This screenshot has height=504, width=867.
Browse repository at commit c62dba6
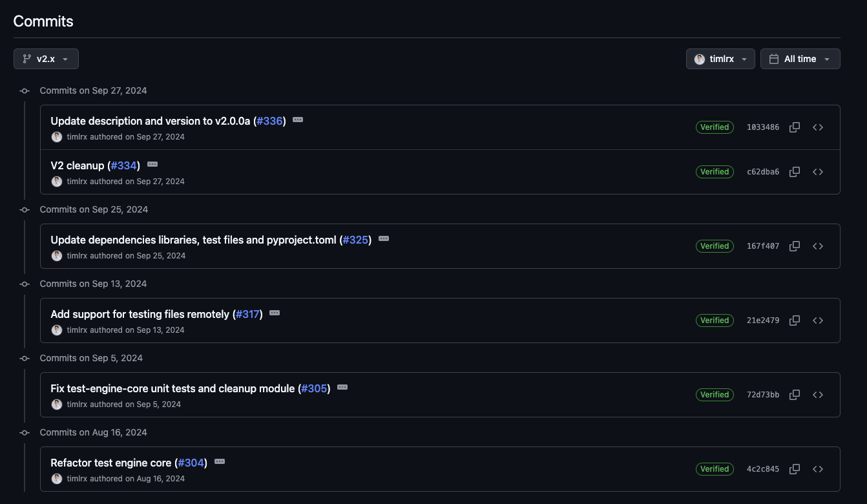tap(818, 172)
